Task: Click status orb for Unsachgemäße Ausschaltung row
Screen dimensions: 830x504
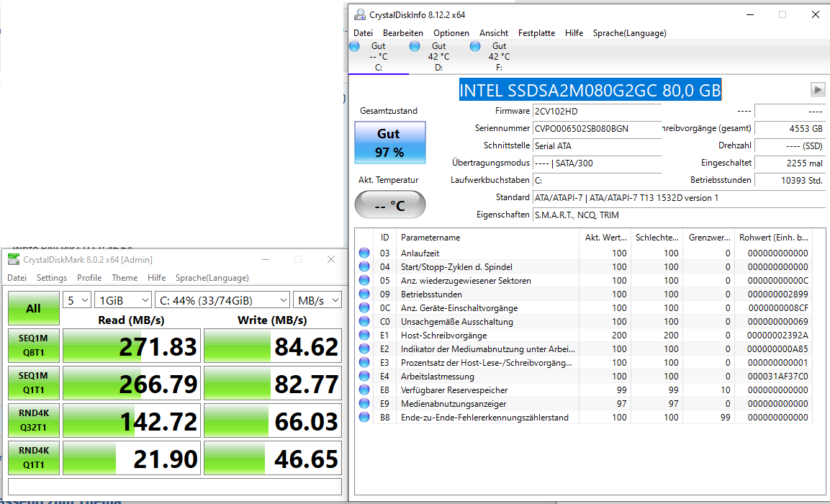Action: click(364, 321)
